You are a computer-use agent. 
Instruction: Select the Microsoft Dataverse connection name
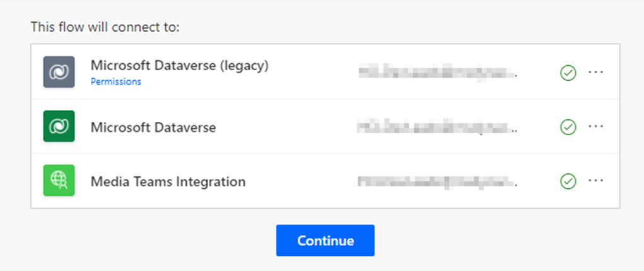click(153, 127)
